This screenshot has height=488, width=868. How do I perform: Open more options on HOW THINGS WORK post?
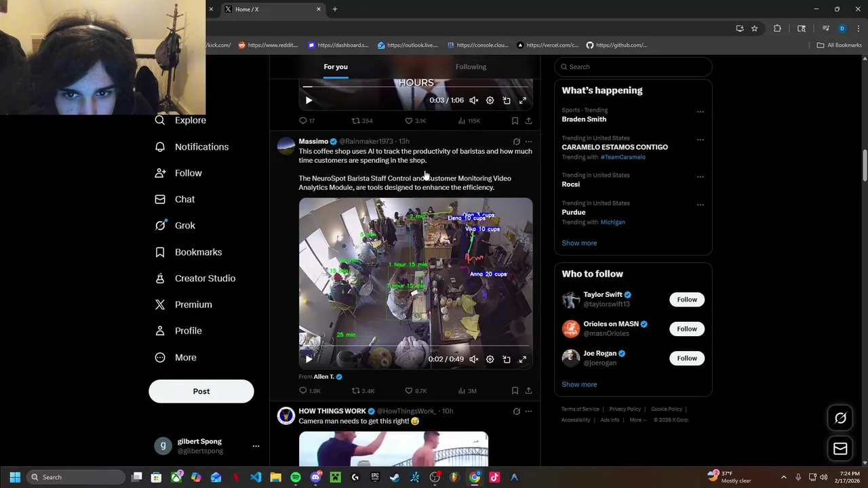coord(528,411)
